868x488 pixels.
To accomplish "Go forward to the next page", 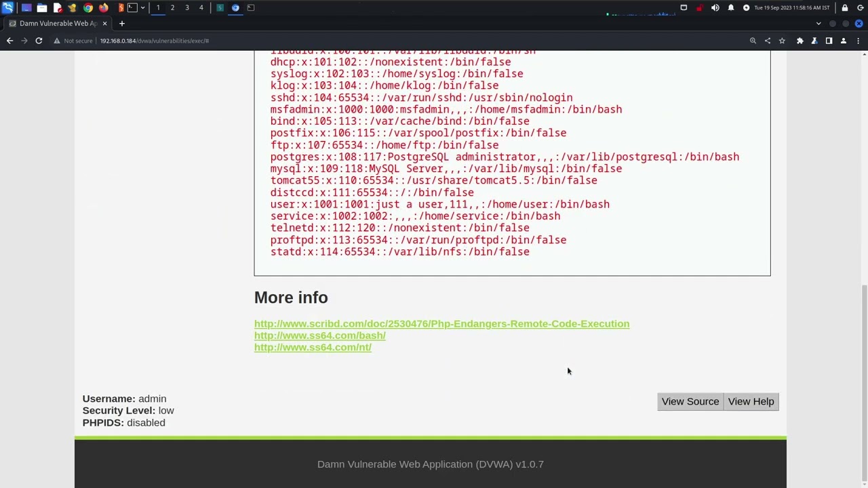I will 24,41.
